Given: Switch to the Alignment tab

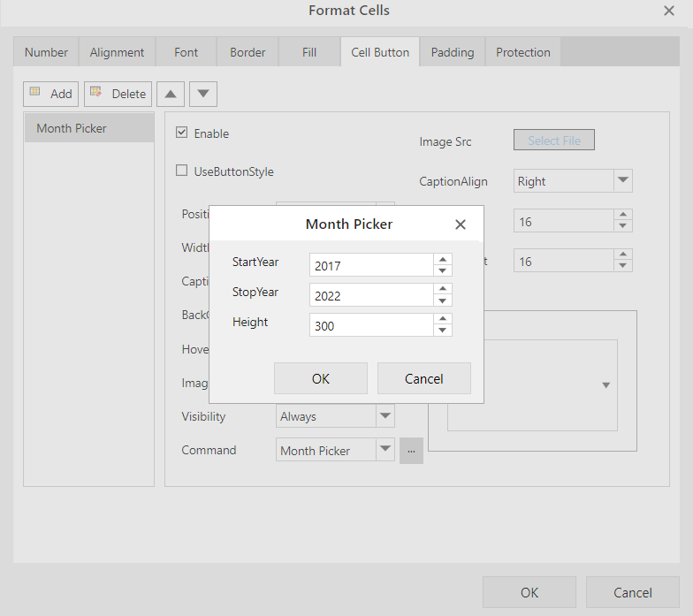Looking at the screenshot, I should click(x=117, y=52).
